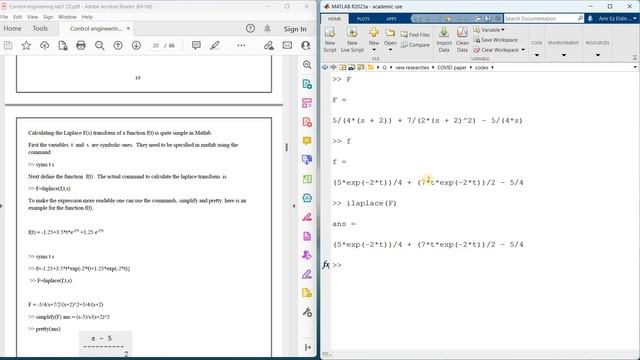Expand the RESOURCES section in MATLAB ribbon

tap(598, 54)
